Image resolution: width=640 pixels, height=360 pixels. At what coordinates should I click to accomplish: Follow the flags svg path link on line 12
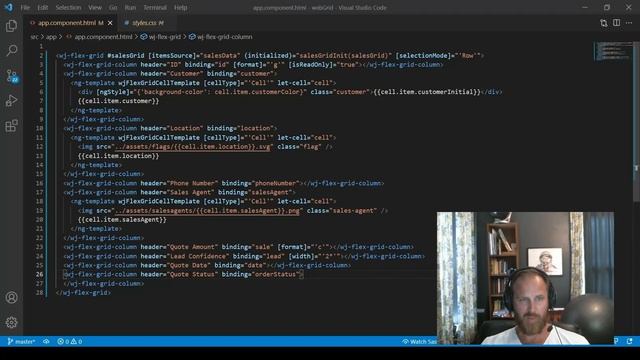(193, 147)
